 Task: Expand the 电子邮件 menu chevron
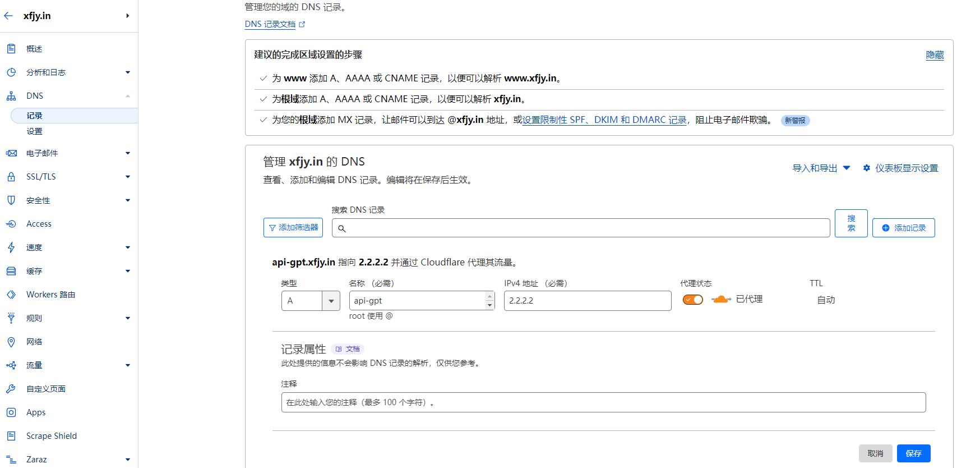128,153
